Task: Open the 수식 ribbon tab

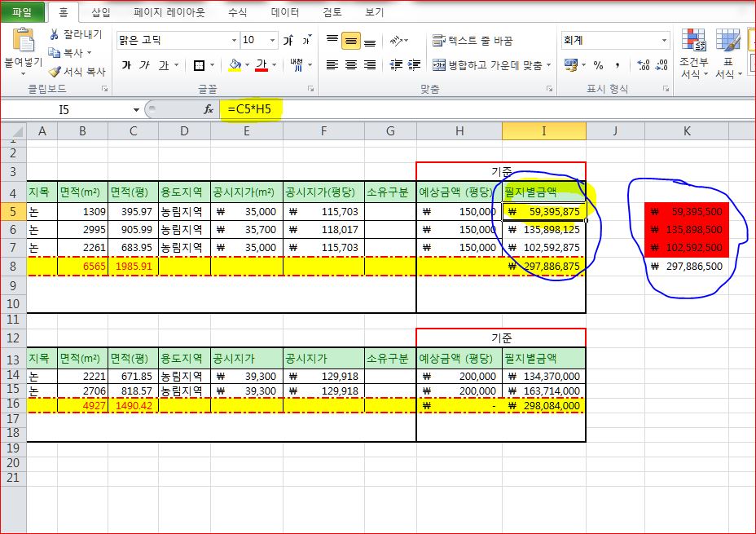Action: (237, 12)
